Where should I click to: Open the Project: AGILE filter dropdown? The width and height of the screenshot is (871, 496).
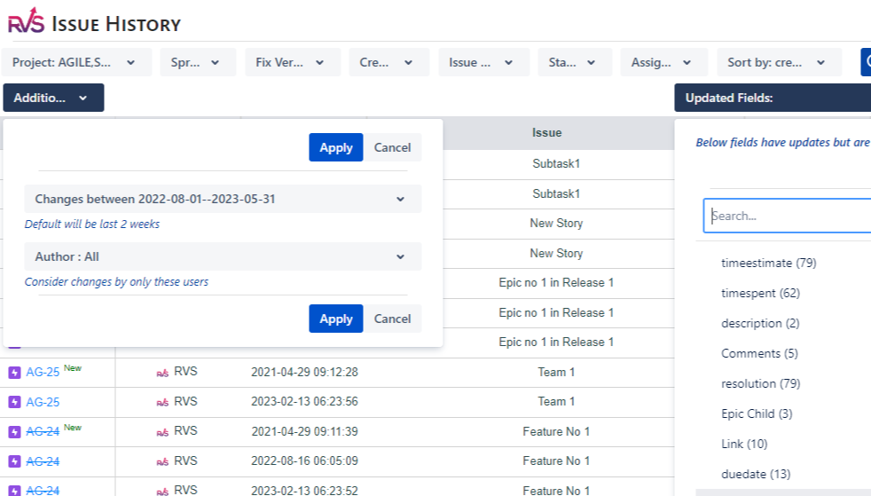(77, 62)
